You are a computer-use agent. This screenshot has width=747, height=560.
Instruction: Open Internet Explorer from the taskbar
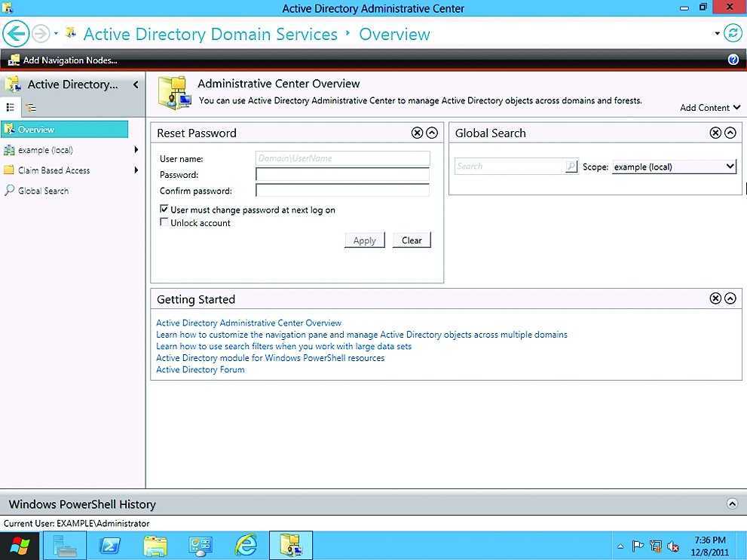pyautogui.click(x=245, y=546)
